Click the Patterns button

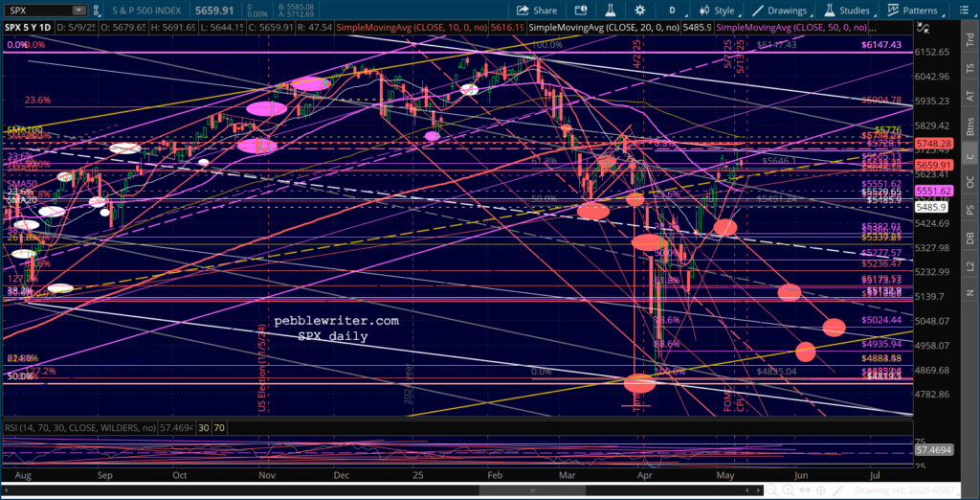[912, 11]
